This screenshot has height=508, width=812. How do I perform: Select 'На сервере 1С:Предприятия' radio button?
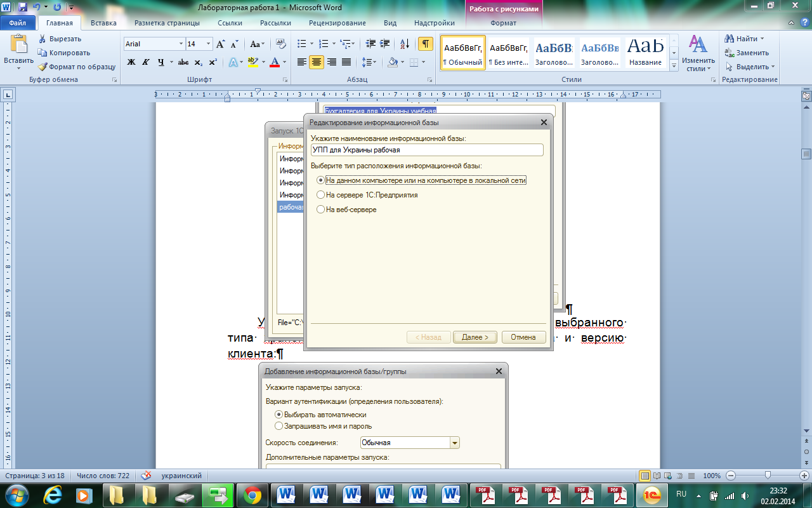pyautogui.click(x=320, y=195)
